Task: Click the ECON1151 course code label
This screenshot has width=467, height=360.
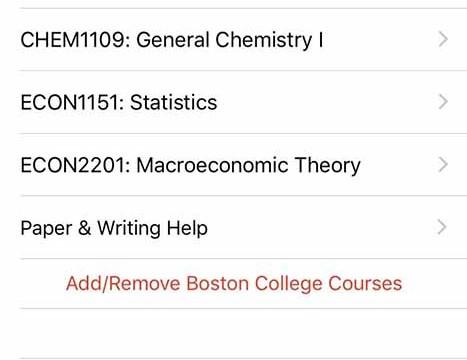Action: [x=70, y=102]
